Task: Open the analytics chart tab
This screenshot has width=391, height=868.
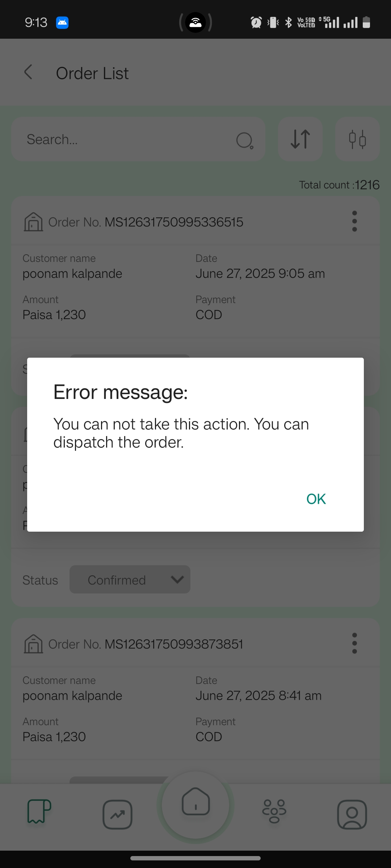Action: [117, 814]
